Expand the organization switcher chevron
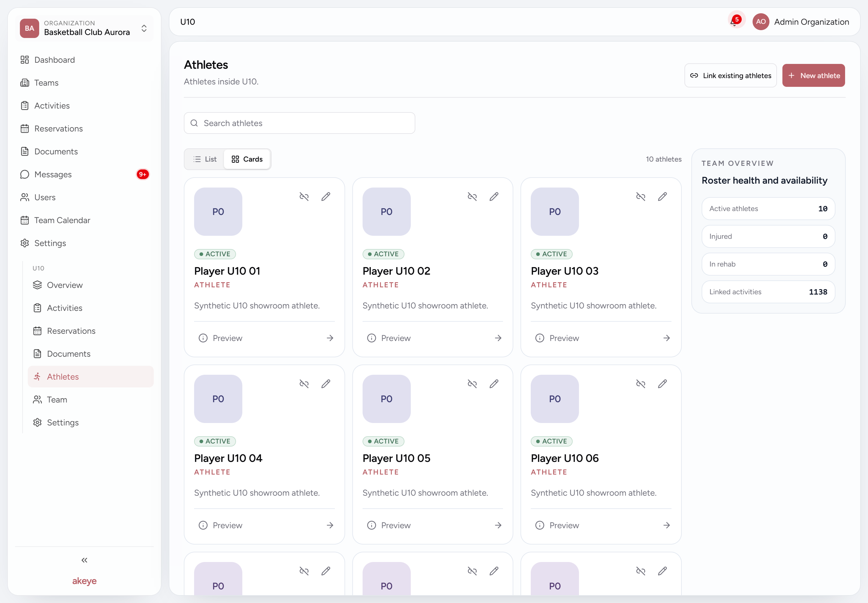This screenshot has width=868, height=603. pos(144,28)
